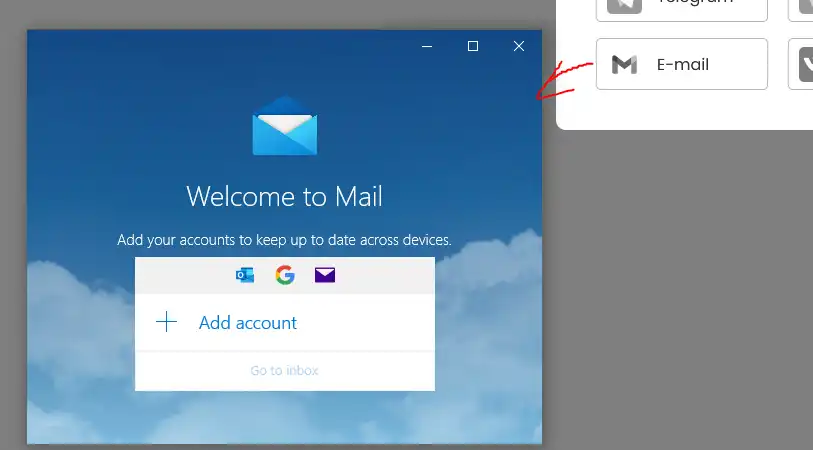Click the Outlook account icon
The image size is (813, 450).
tap(245, 275)
